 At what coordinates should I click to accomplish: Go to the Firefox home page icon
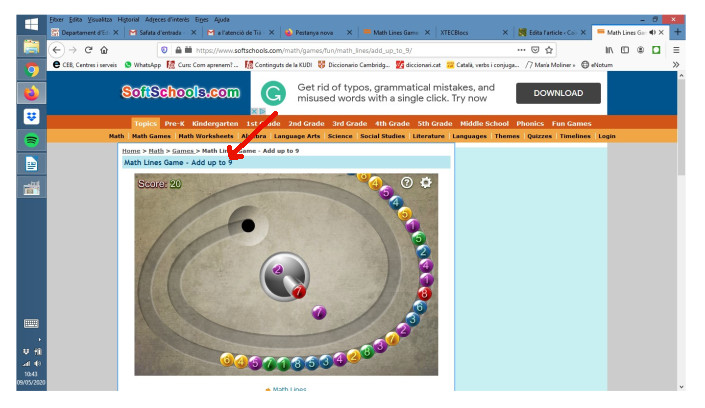[105, 49]
